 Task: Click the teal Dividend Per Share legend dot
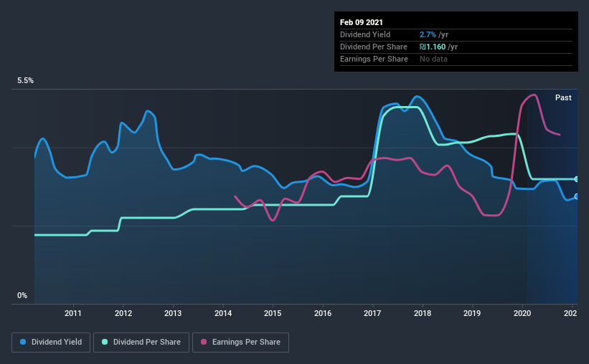pyautogui.click(x=105, y=342)
